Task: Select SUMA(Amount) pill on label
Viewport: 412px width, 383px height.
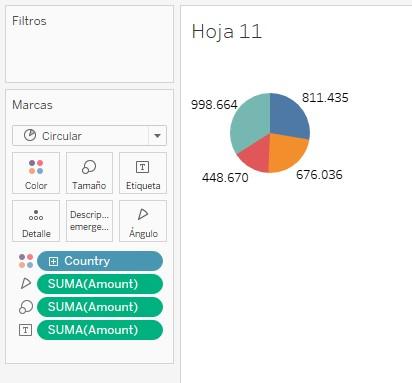Action: [x=100, y=330]
